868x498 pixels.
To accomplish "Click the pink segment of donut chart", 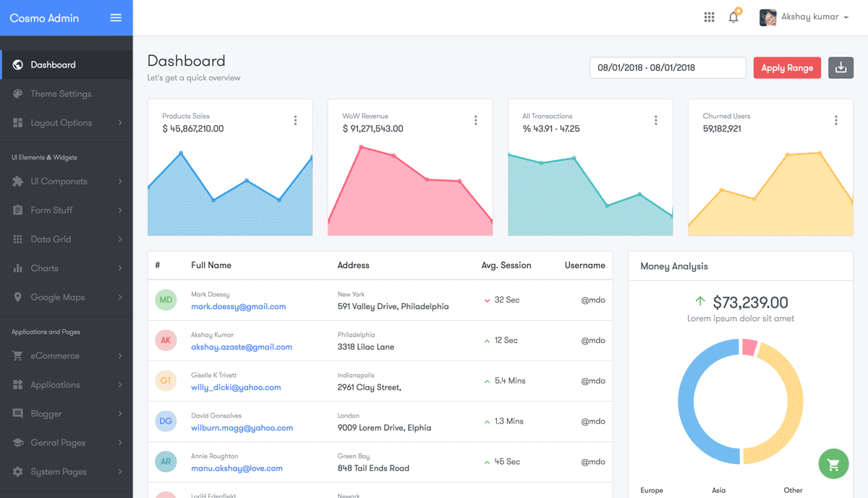I will pos(749,347).
